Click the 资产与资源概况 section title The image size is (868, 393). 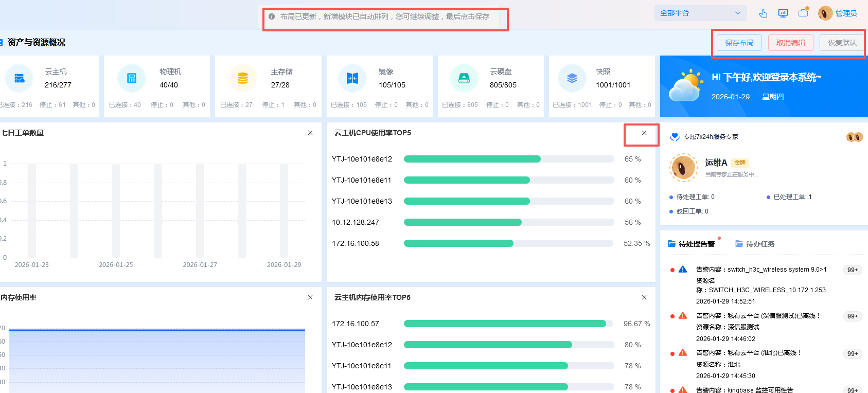coord(37,43)
